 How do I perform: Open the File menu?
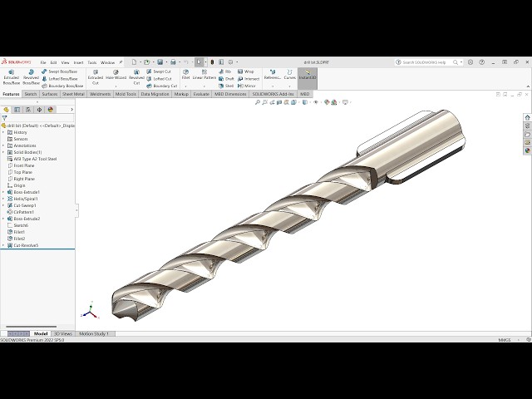pyautogui.click(x=43, y=62)
